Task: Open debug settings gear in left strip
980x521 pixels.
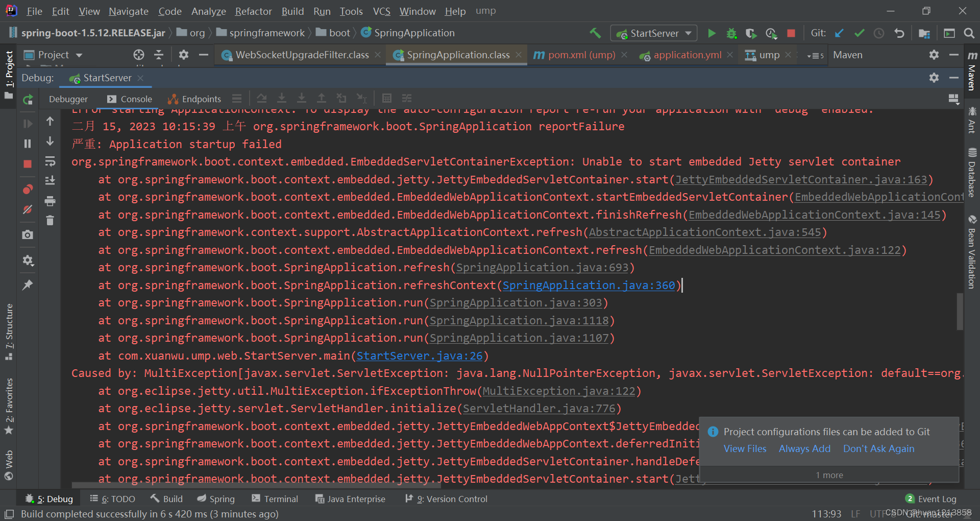Action: [28, 260]
